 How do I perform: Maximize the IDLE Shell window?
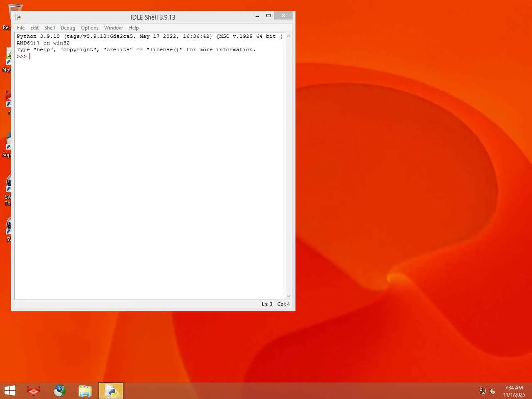[268, 16]
